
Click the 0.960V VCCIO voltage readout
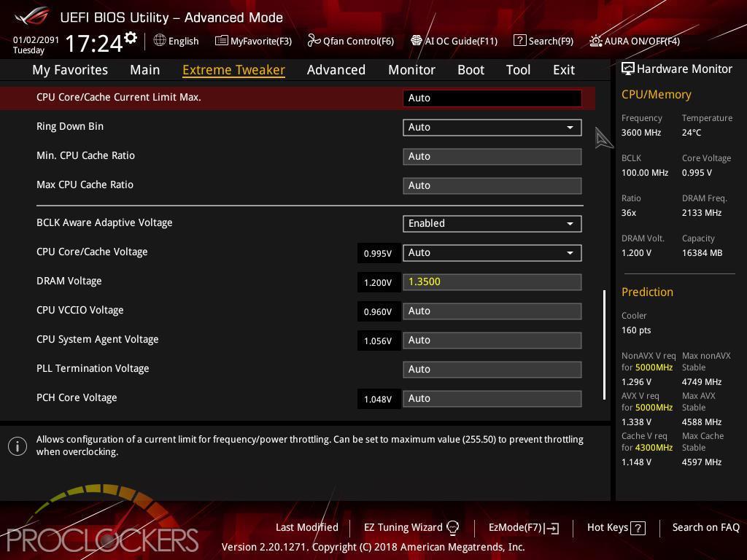click(x=378, y=311)
